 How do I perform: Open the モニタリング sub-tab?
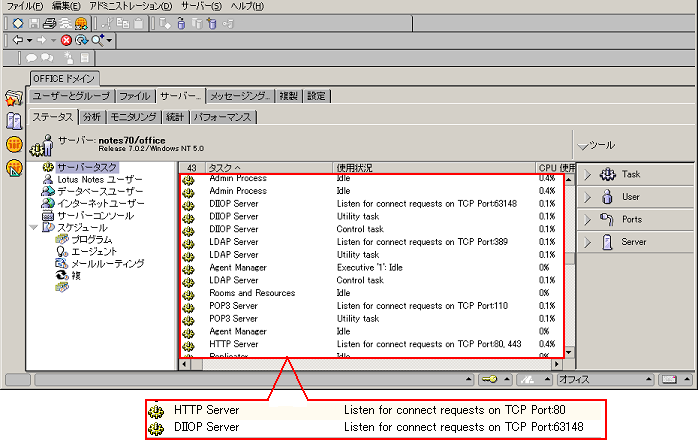[133, 117]
